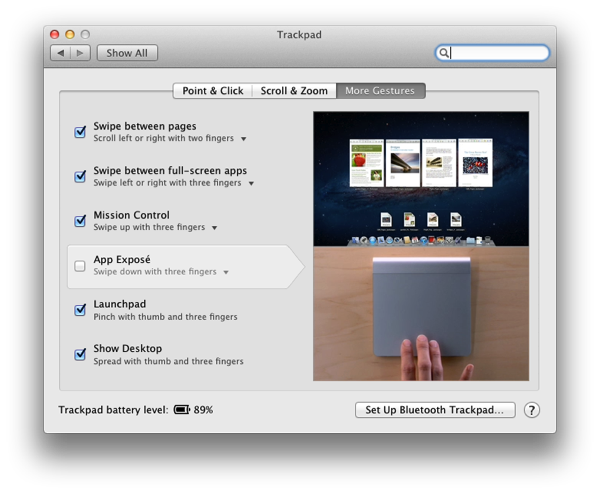Click the Launchpad label text
The width and height of the screenshot is (600, 494).
pos(120,304)
